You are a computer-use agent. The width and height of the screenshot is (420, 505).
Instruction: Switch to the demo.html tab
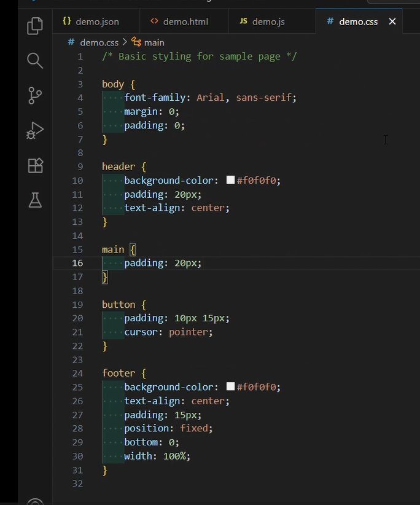pos(185,22)
